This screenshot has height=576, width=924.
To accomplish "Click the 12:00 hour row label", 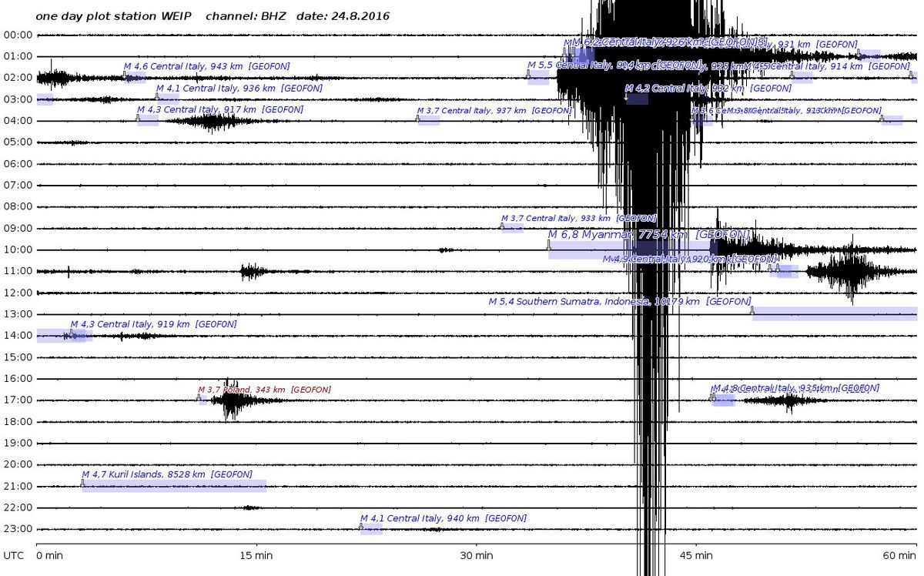I will point(18,293).
